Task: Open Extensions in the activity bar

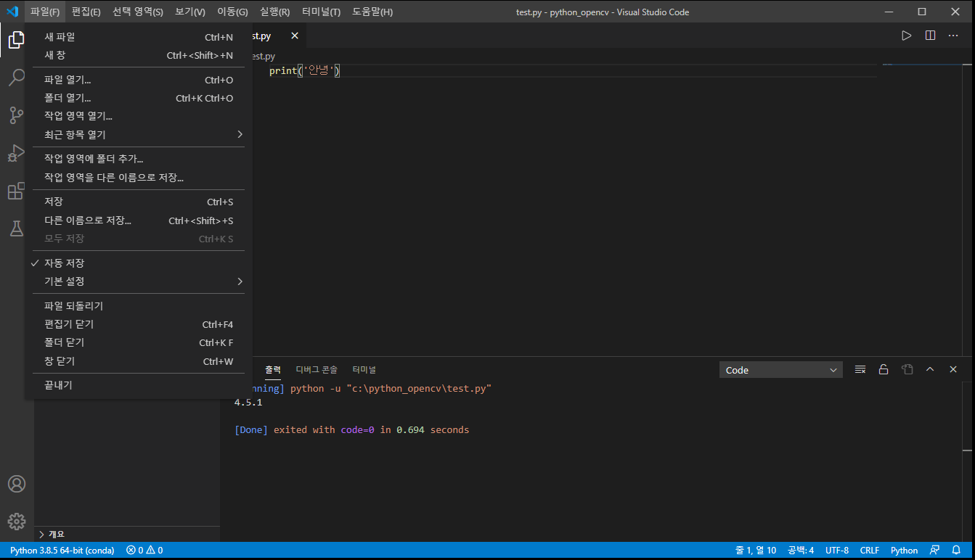Action: pos(17,191)
